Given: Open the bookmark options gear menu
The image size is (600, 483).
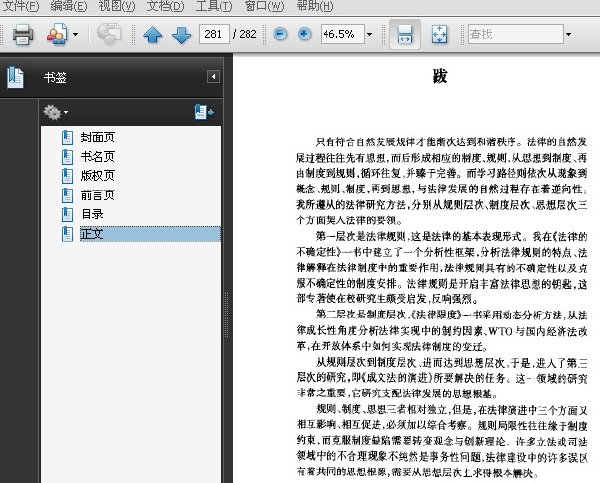Looking at the screenshot, I should click(55, 112).
